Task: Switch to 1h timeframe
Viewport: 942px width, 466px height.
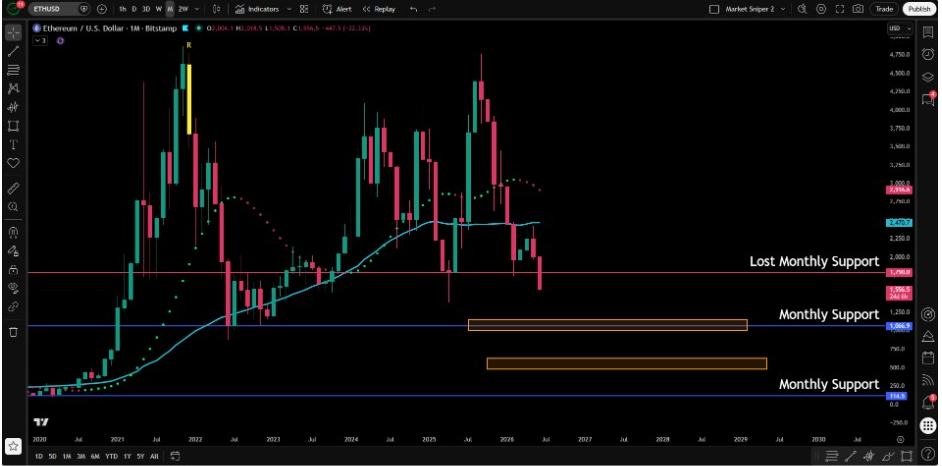Action: (123, 9)
